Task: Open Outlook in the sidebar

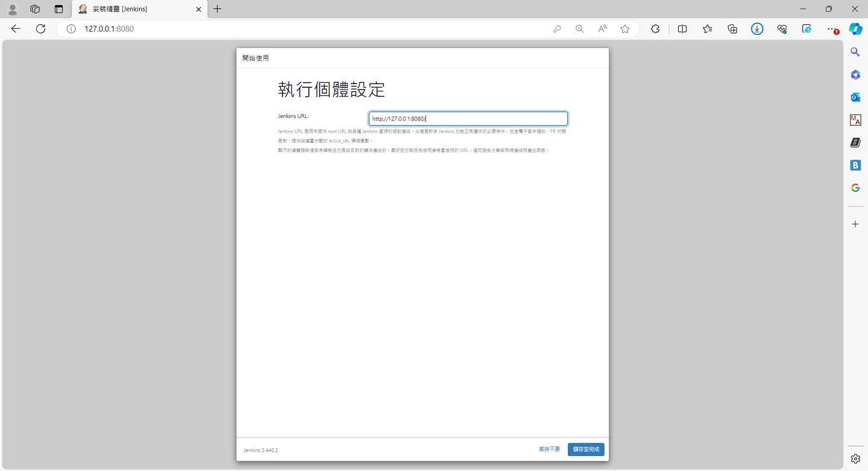Action: (855, 98)
